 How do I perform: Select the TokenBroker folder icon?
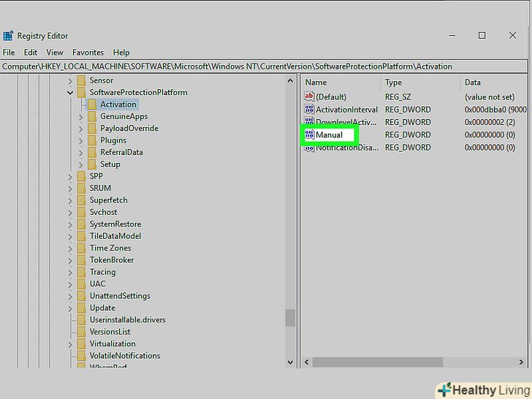(x=81, y=260)
